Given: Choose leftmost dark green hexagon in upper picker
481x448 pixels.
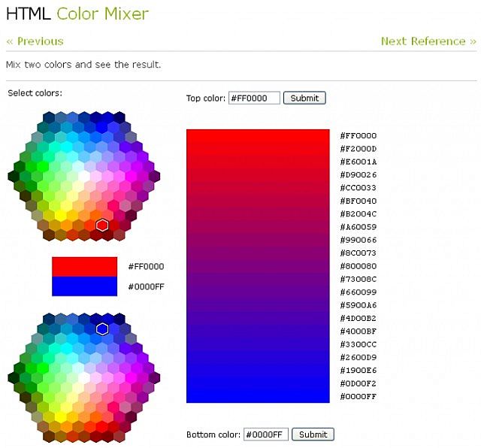Looking at the screenshot, I should tap(14, 177).
